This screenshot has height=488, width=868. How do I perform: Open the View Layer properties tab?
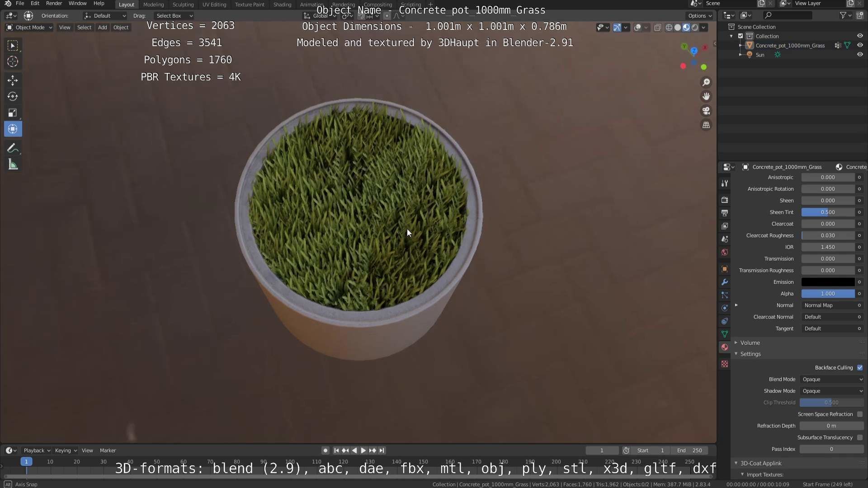(725, 226)
